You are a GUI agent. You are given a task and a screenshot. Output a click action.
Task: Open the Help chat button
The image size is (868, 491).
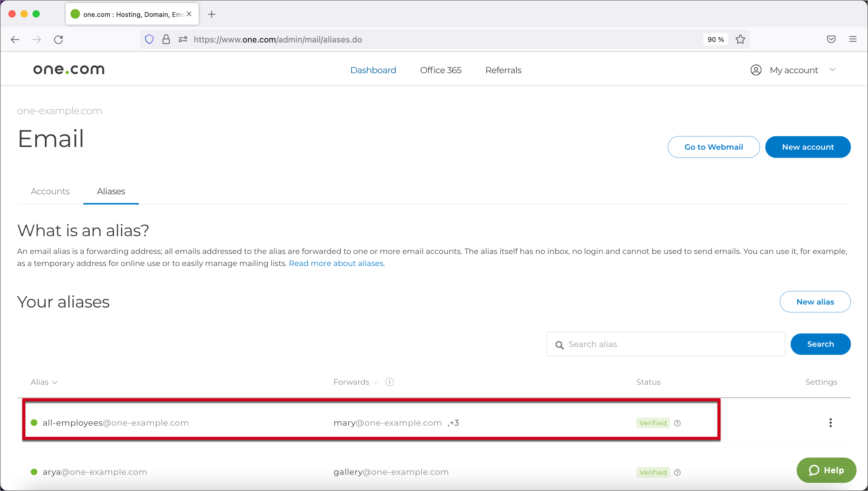(826, 470)
